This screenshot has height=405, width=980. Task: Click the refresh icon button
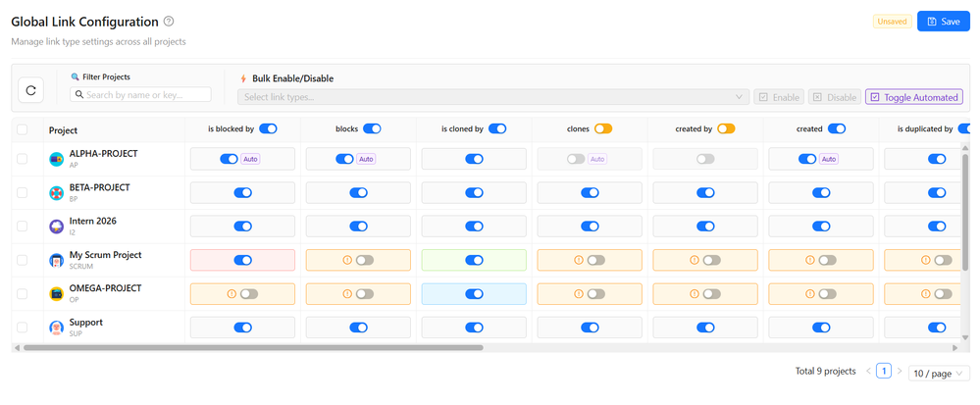(x=30, y=90)
